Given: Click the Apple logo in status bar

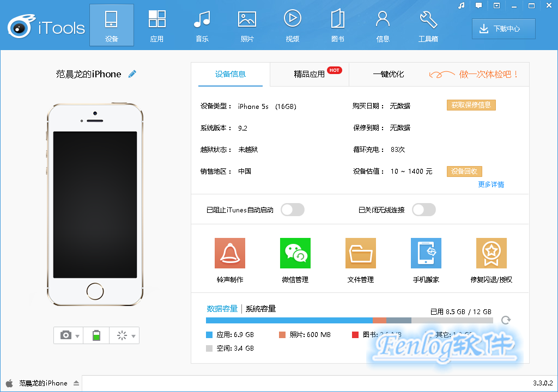Looking at the screenshot, I should point(10,383).
